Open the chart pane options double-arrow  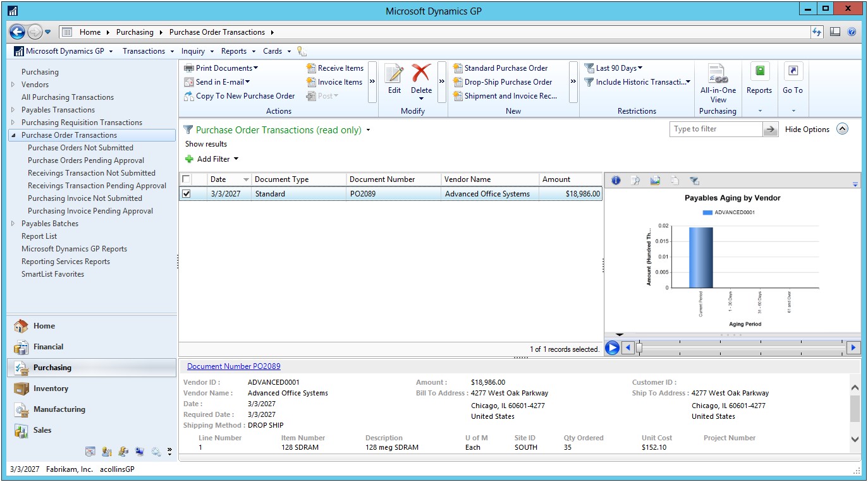pos(855,184)
